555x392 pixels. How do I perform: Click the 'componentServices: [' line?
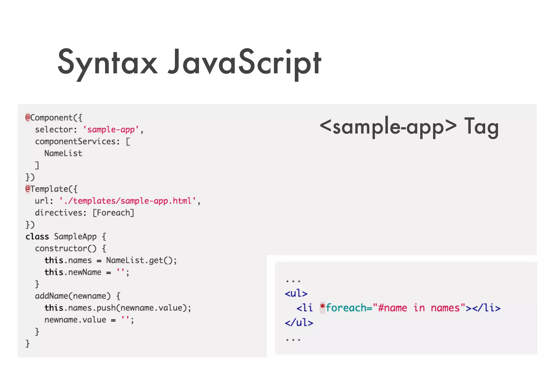(83, 142)
